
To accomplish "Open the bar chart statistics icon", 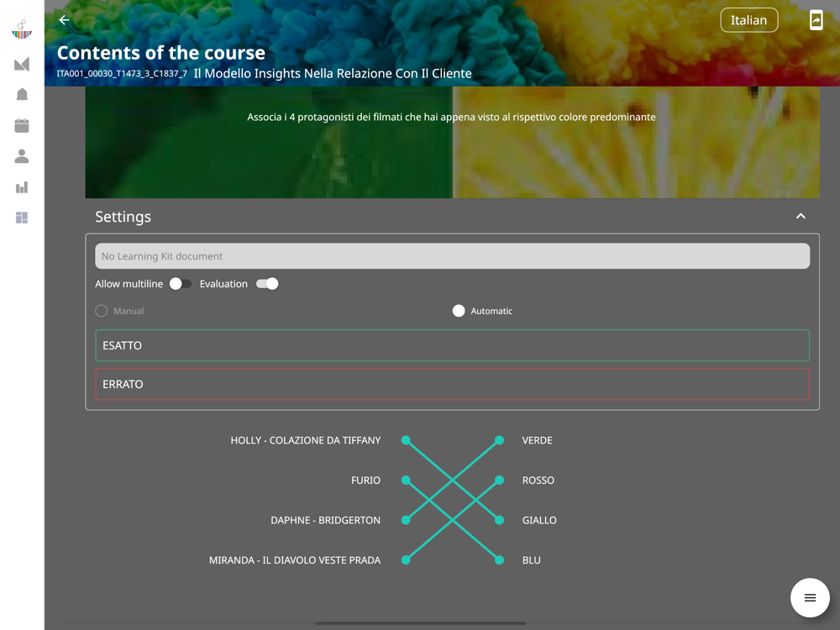I will tap(22, 187).
